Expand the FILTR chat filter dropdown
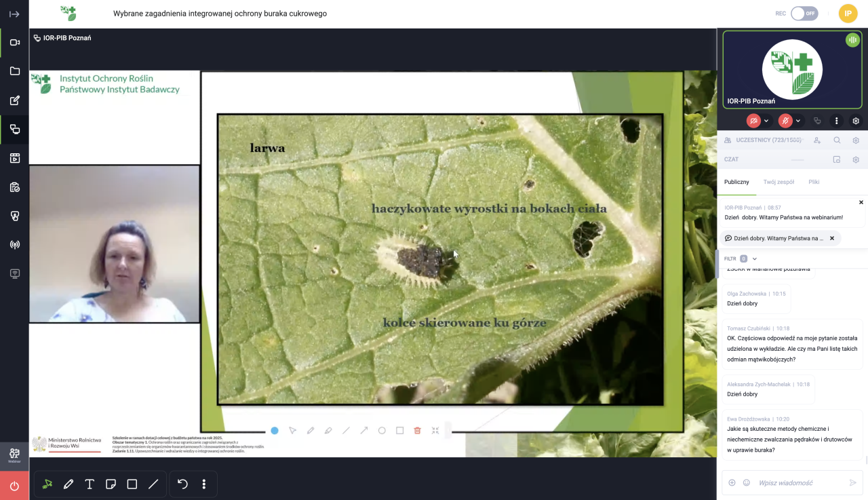The width and height of the screenshot is (868, 500). coord(754,258)
